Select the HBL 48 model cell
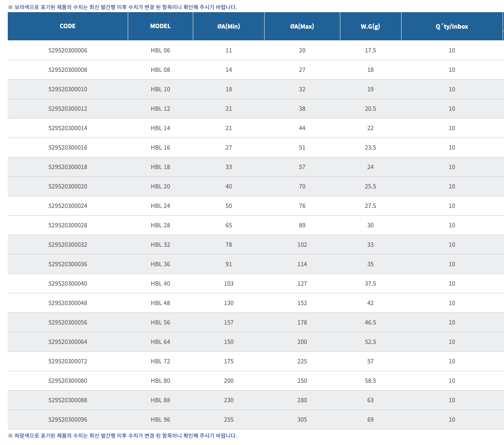The image size is (504, 445). [x=160, y=303]
